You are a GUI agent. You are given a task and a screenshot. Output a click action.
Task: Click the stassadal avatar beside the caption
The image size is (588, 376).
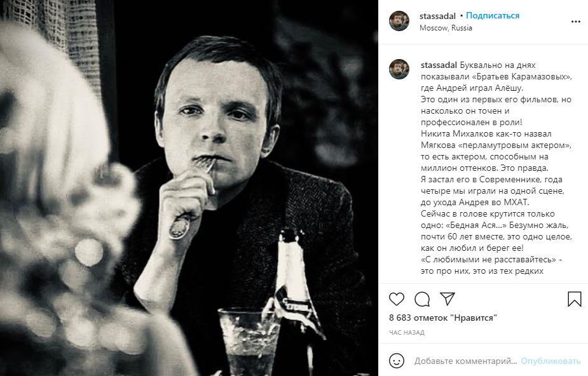click(x=399, y=70)
